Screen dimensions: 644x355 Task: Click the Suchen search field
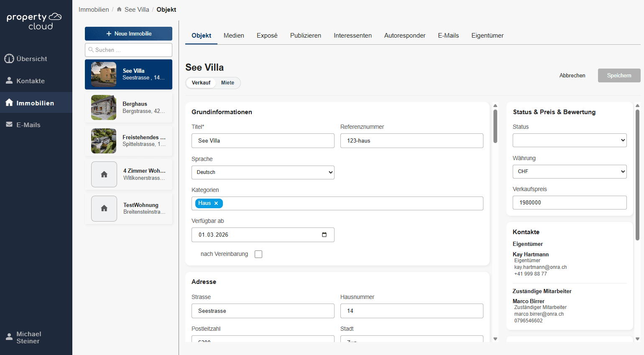(128, 50)
